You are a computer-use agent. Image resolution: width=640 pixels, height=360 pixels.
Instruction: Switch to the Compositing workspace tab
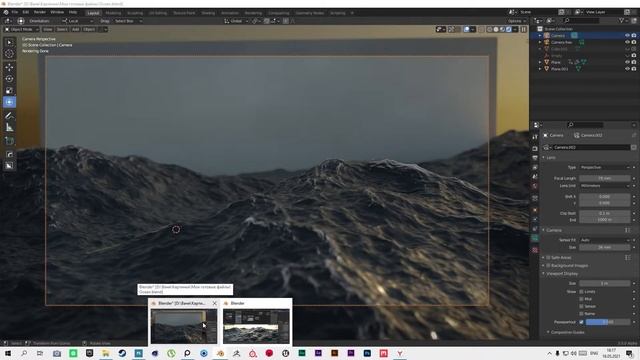[279, 13]
